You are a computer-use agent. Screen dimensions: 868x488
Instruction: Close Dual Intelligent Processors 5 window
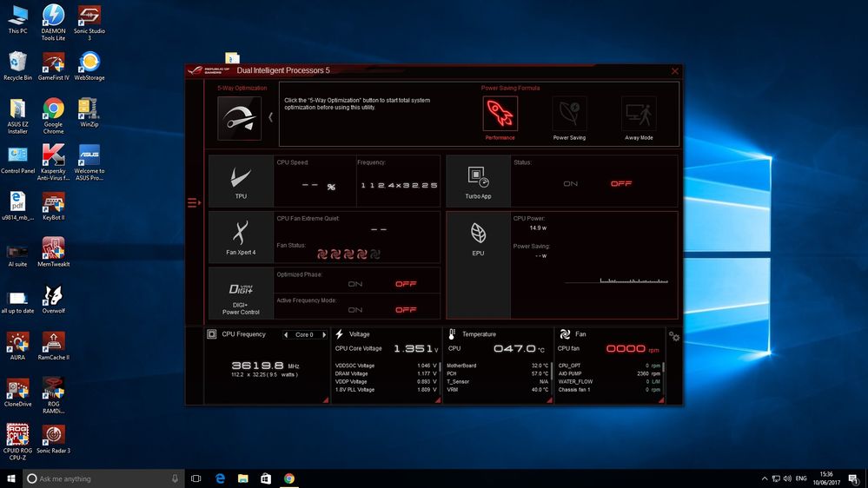(675, 71)
